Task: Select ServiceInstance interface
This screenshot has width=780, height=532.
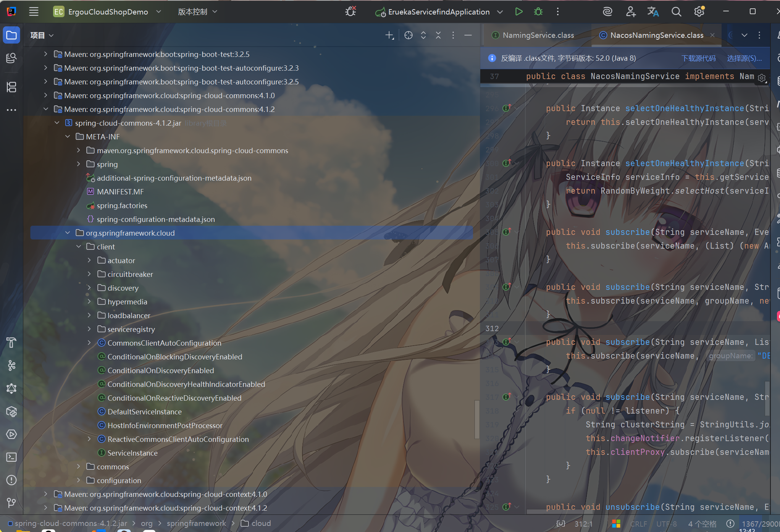Action: pyautogui.click(x=132, y=453)
